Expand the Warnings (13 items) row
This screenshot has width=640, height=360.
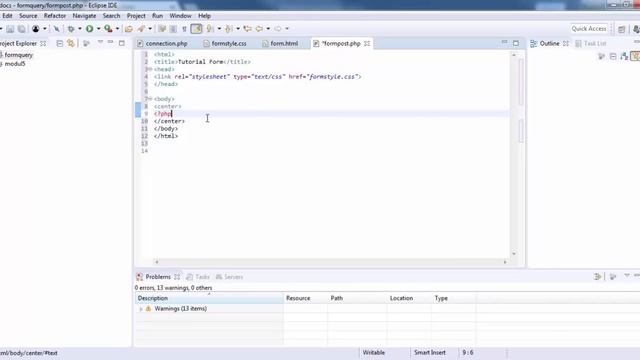[141, 309]
